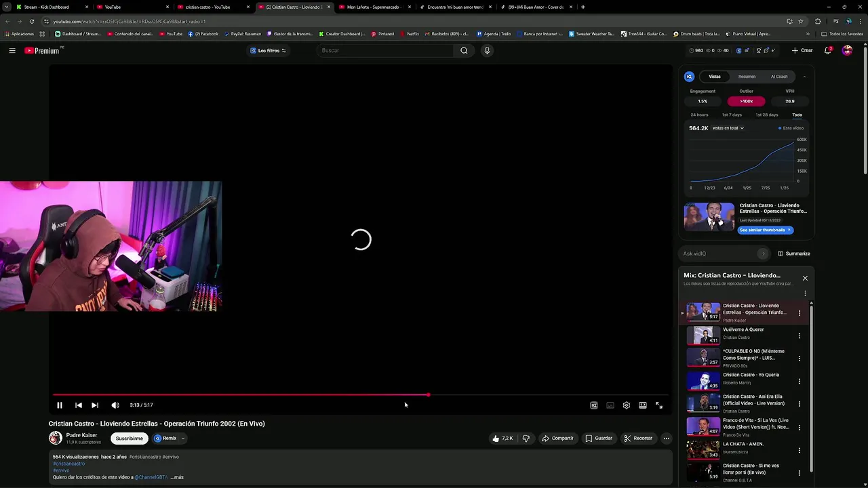Screen dimensions: 868x488
Task: Open the account avatar menu
Action: (x=847, y=50)
